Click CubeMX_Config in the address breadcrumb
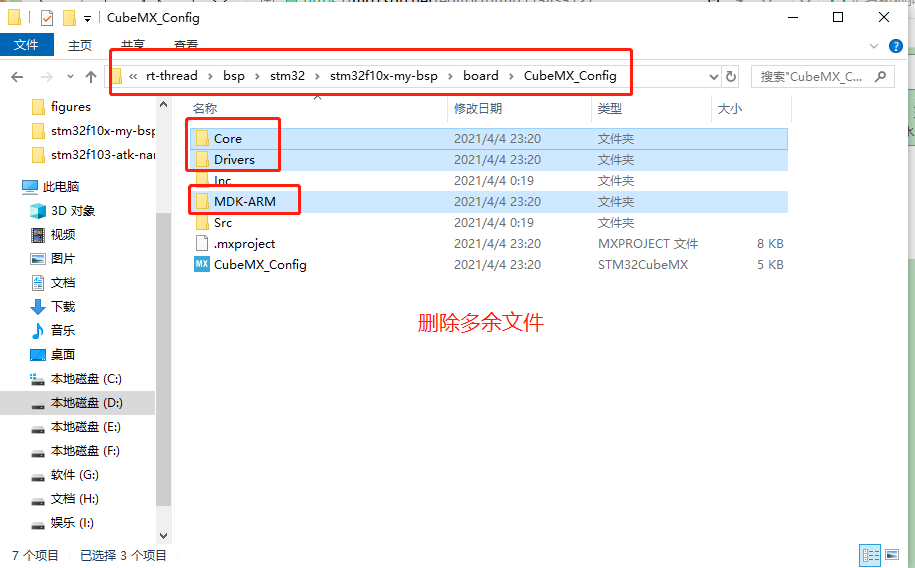Image resolution: width=915 pixels, height=568 pixels. coord(570,76)
